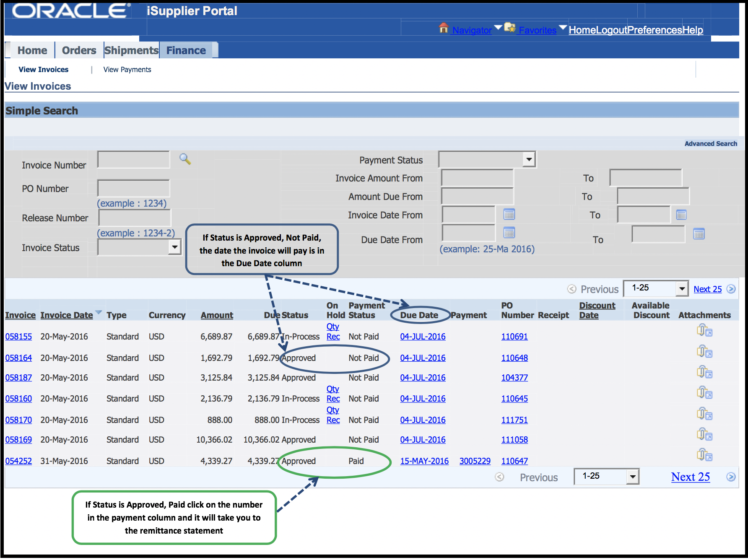
Task: Expand the Favorites dropdown arrow
Action: pyautogui.click(x=563, y=28)
